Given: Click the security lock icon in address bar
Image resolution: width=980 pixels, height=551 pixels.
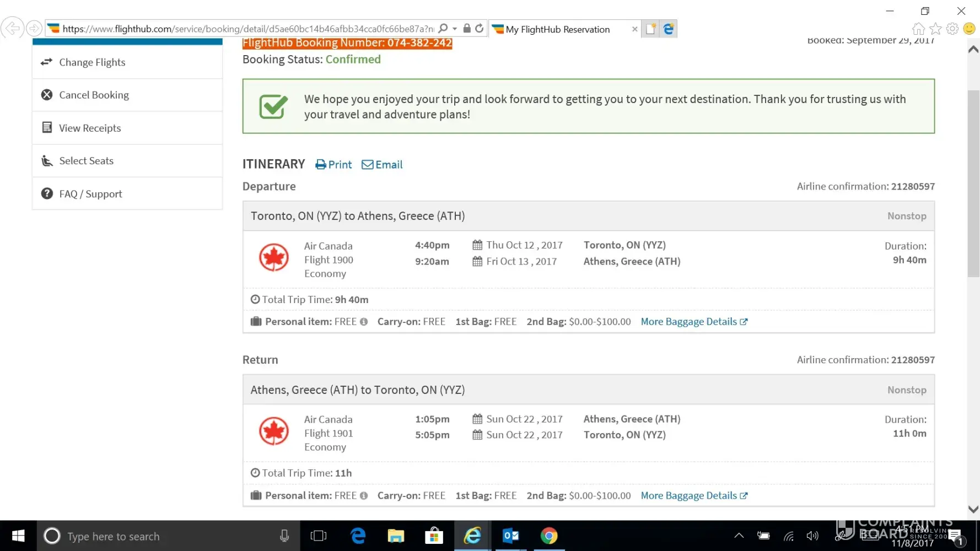Looking at the screenshot, I should (467, 28).
